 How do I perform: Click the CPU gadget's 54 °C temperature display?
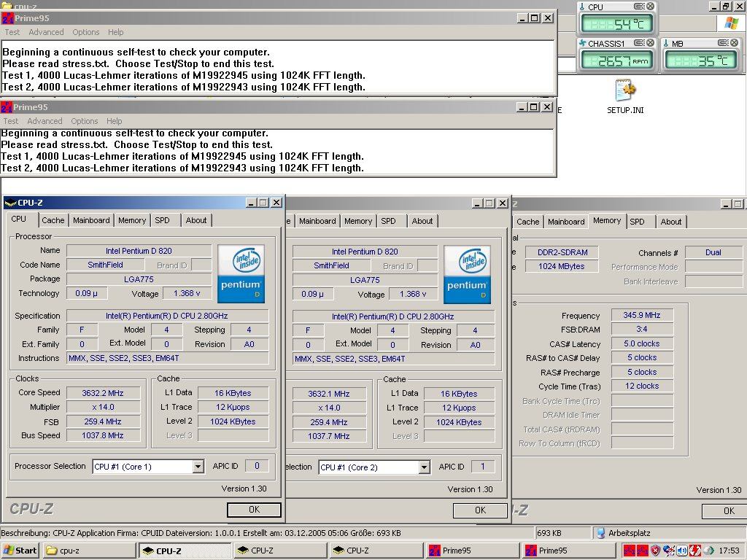point(617,24)
